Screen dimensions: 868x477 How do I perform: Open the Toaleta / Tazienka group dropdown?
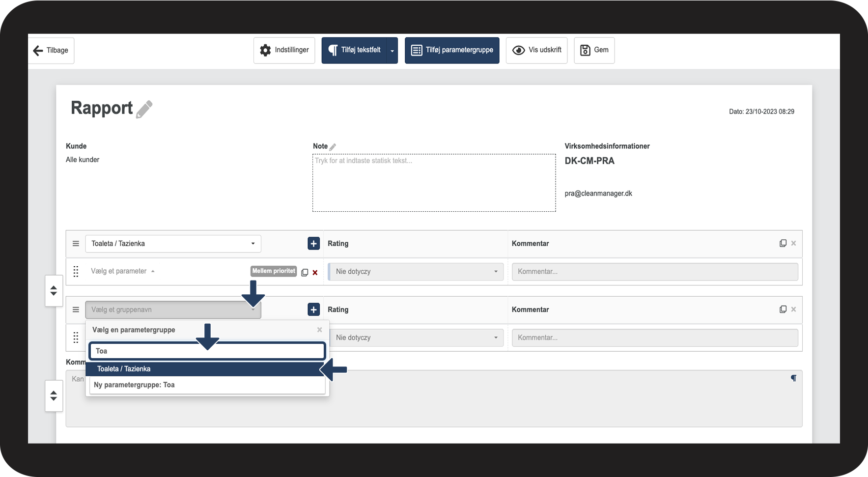(x=173, y=244)
